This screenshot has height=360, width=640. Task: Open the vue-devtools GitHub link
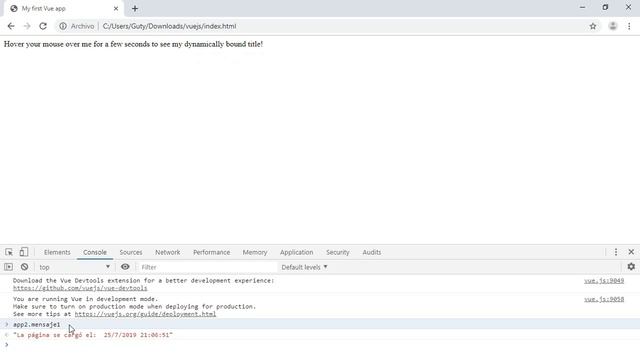[x=80, y=288]
